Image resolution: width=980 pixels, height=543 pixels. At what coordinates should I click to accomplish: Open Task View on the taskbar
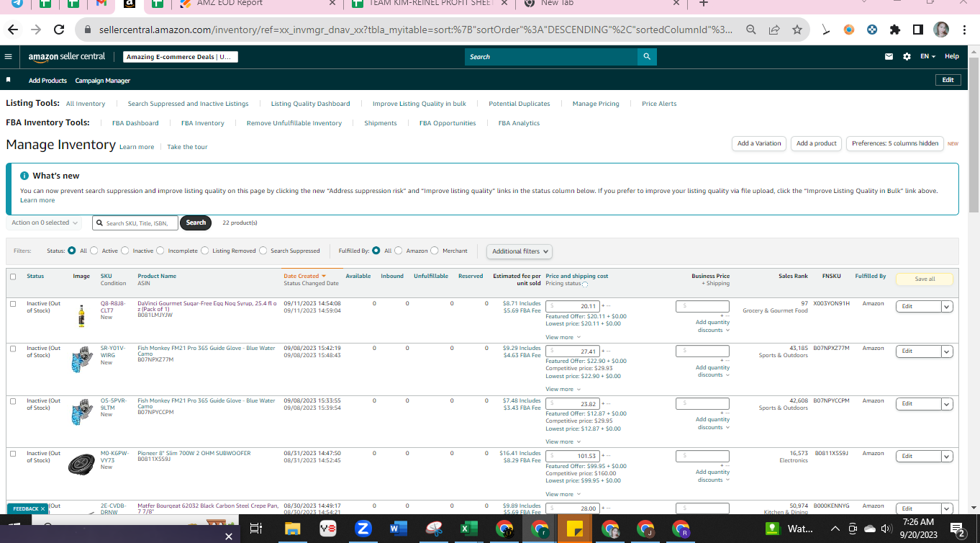[255, 529]
